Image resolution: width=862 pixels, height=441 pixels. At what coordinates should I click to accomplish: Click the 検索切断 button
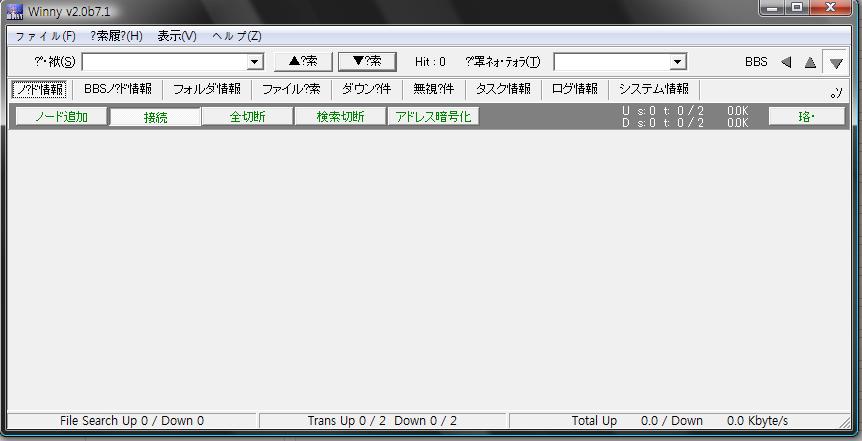coord(340,117)
